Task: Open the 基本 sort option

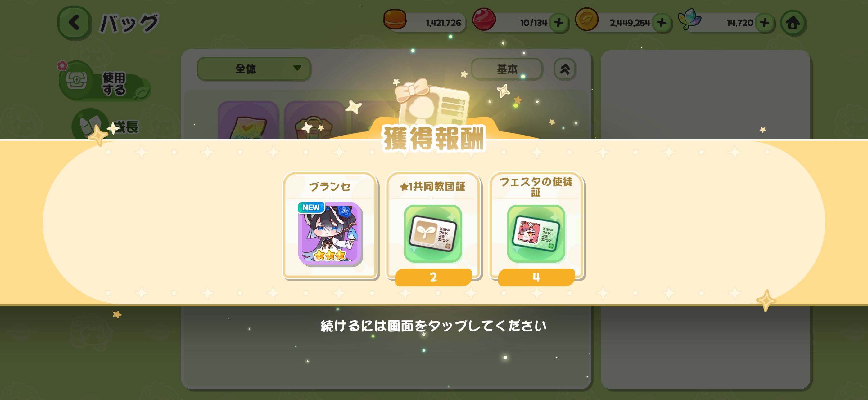Action: [507, 69]
